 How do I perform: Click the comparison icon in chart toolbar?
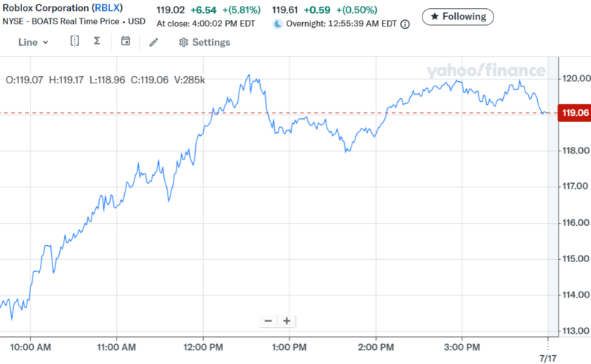[x=75, y=41]
